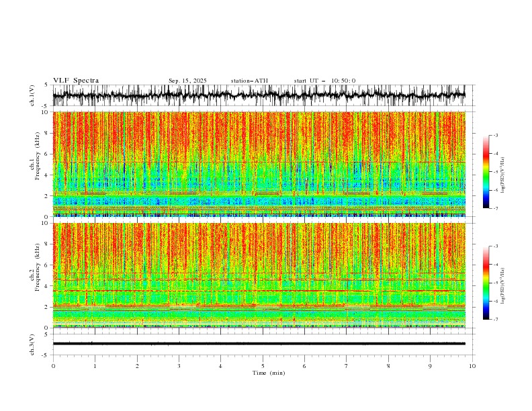Click the 'station=ATH' label

(249, 81)
